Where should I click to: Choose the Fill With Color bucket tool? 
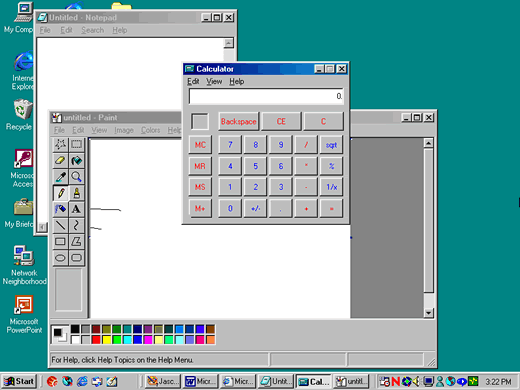tap(76, 160)
